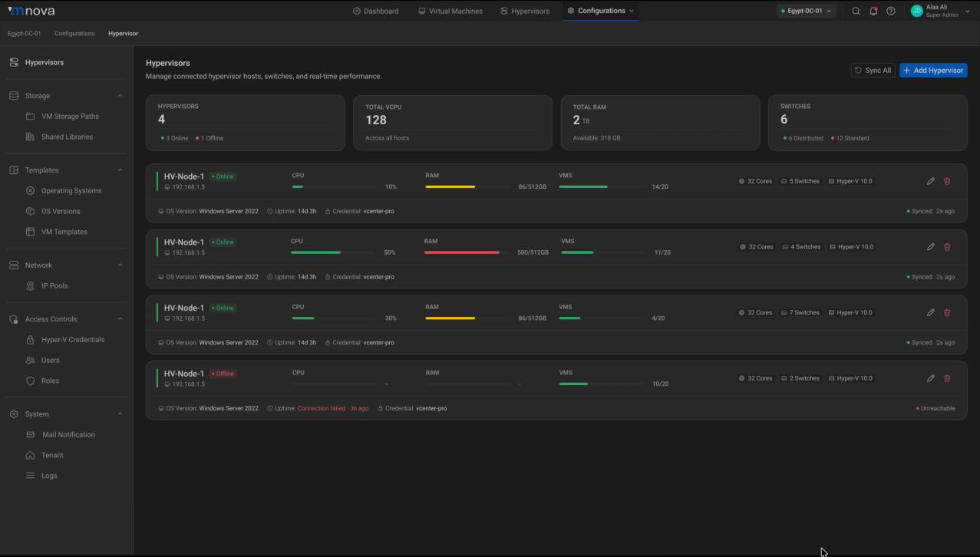This screenshot has width=980, height=557.
Task: Click the "Unreachable" status text
Action: click(x=938, y=408)
